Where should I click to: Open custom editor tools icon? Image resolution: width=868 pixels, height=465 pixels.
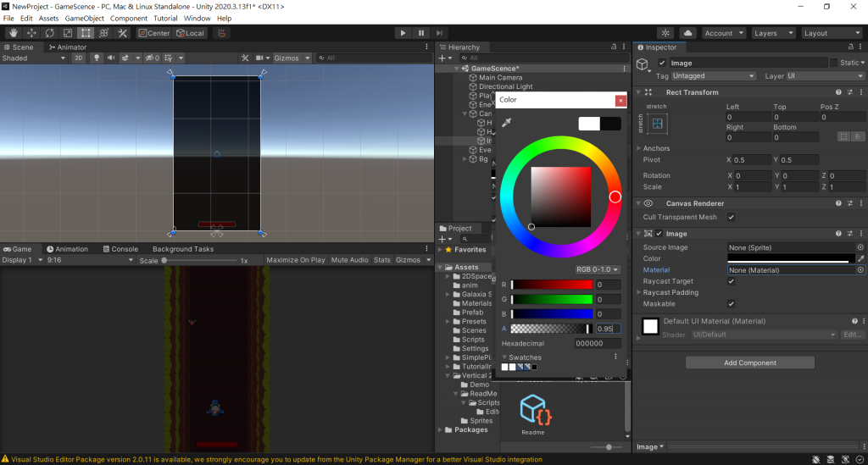click(x=122, y=33)
